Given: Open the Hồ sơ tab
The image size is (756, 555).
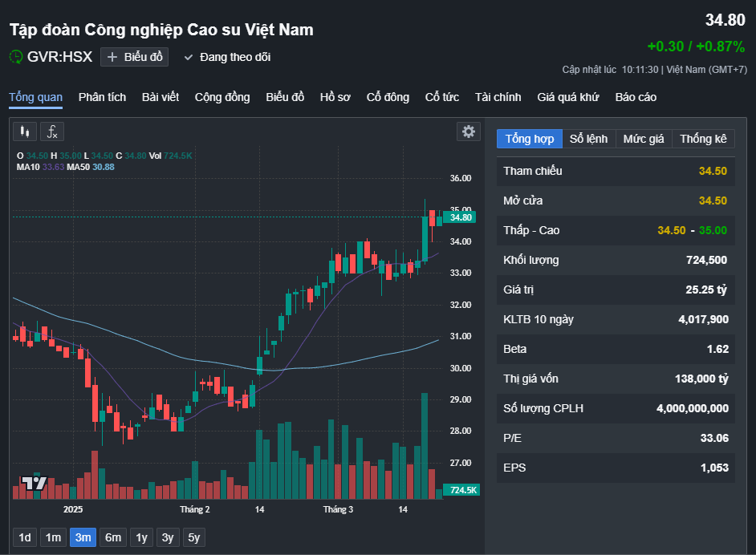Looking at the screenshot, I should 335,97.
